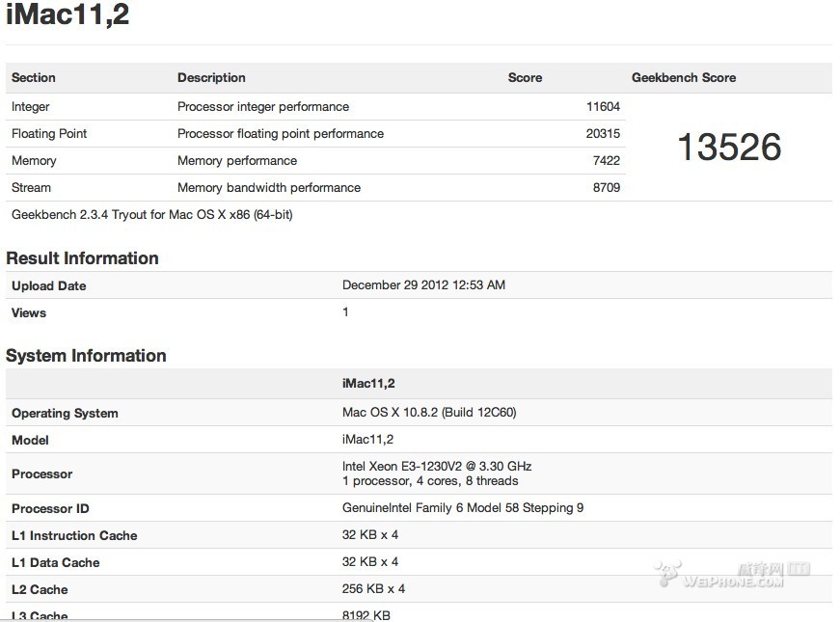Click the System Information heading
The width and height of the screenshot is (840, 622).
[86, 356]
